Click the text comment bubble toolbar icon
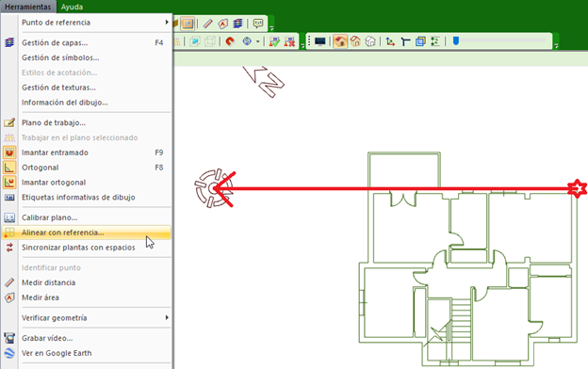588x369 pixels. click(x=258, y=24)
